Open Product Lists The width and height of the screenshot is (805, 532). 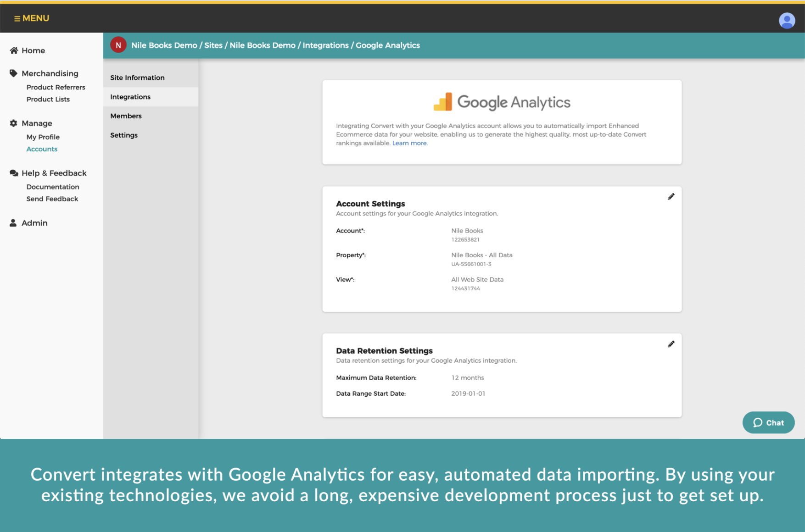click(x=48, y=99)
